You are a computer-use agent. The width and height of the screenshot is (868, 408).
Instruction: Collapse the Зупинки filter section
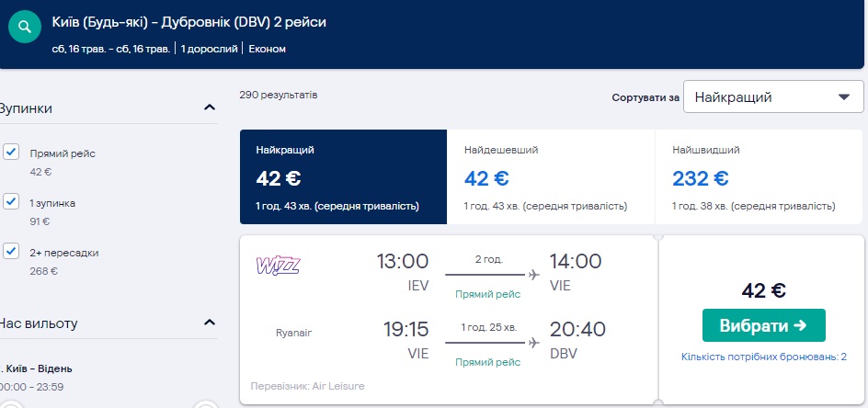[x=209, y=108]
